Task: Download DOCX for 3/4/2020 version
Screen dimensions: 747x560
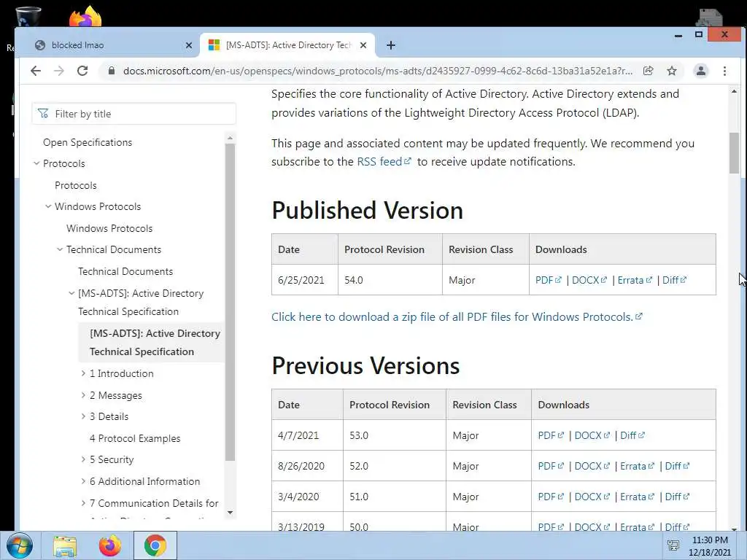Action: pos(592,497)
